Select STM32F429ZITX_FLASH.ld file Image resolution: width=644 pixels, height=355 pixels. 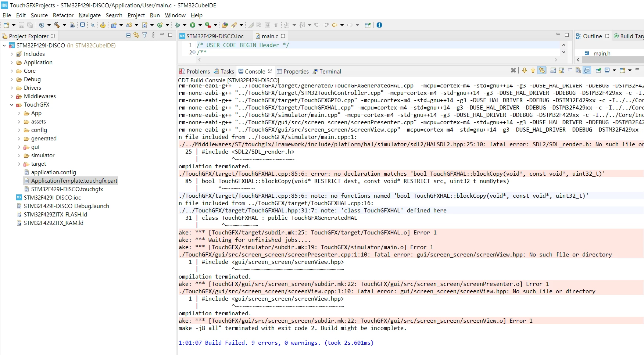pos(52,215)
